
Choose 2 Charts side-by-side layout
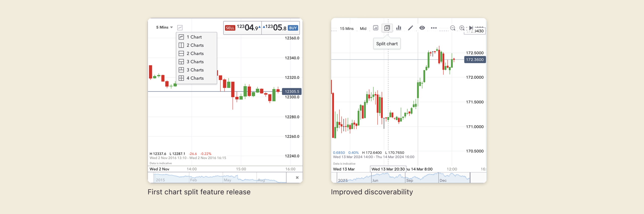click(x=196, y=45)
